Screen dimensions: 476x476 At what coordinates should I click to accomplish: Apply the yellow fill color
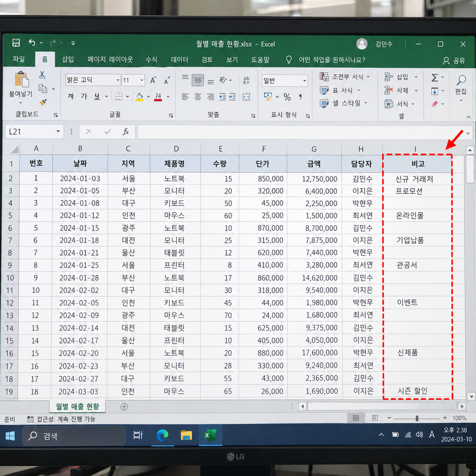(139, 97)
